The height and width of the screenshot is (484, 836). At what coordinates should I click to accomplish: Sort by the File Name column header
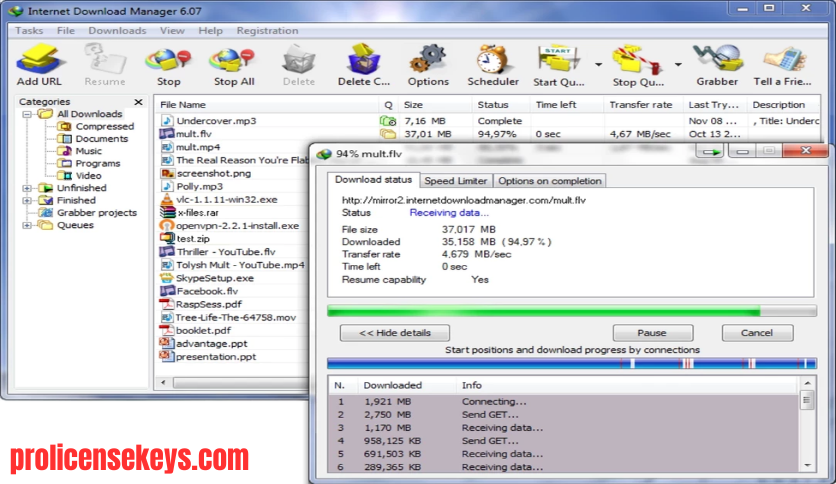(x=267, y=104)
